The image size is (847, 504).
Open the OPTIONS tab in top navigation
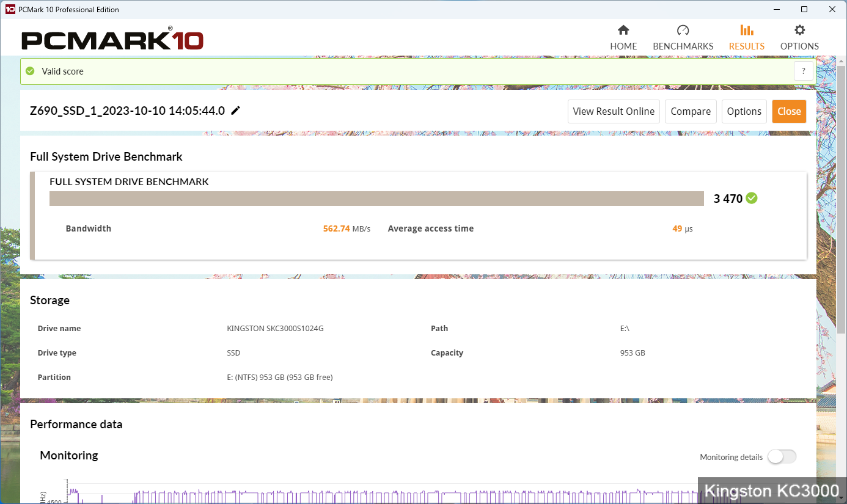[x=799, y=38]
